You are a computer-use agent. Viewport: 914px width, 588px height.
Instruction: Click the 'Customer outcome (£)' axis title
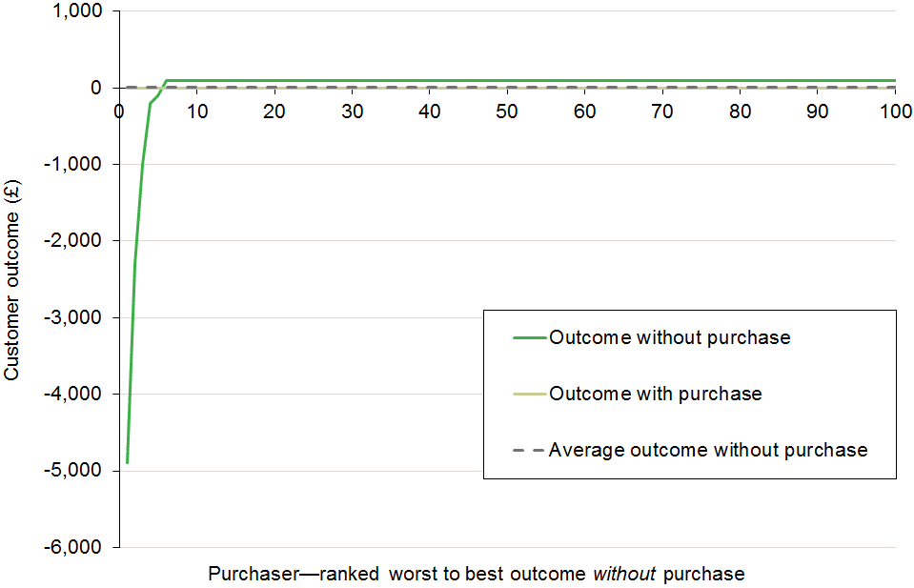pyautogui.click(x=11, y=280)
